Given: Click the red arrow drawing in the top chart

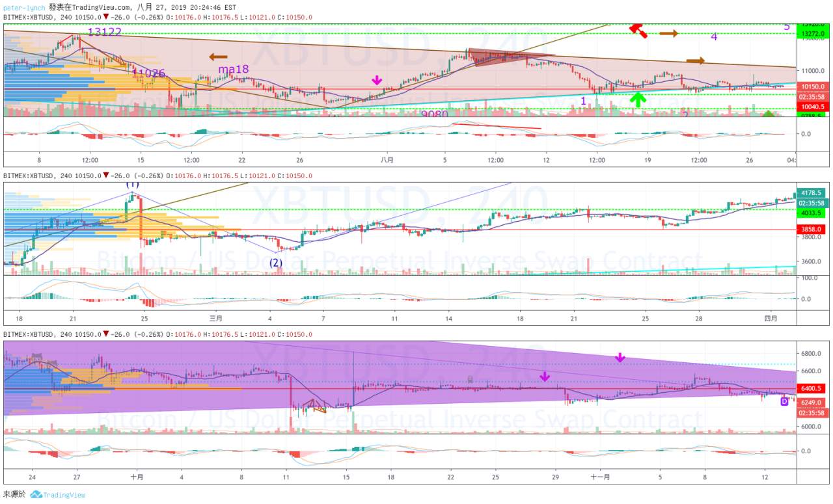Looking at the screenshot, I should click(637, 30).
